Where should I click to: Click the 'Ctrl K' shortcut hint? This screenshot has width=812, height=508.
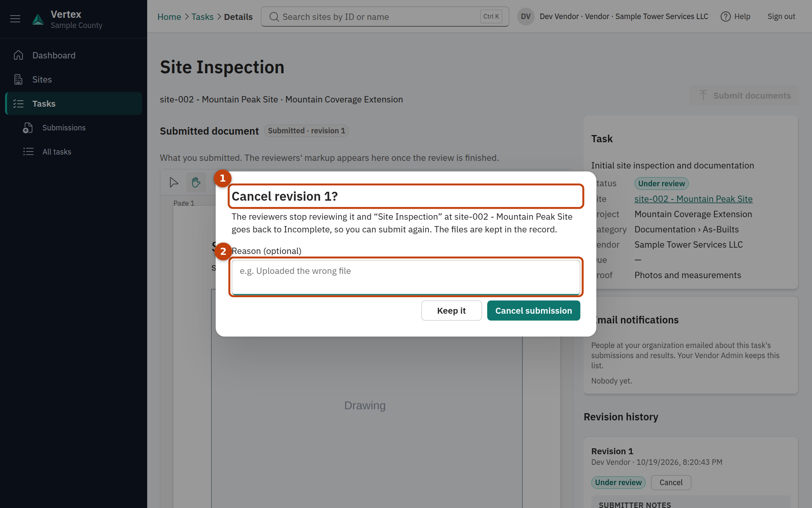491,17
